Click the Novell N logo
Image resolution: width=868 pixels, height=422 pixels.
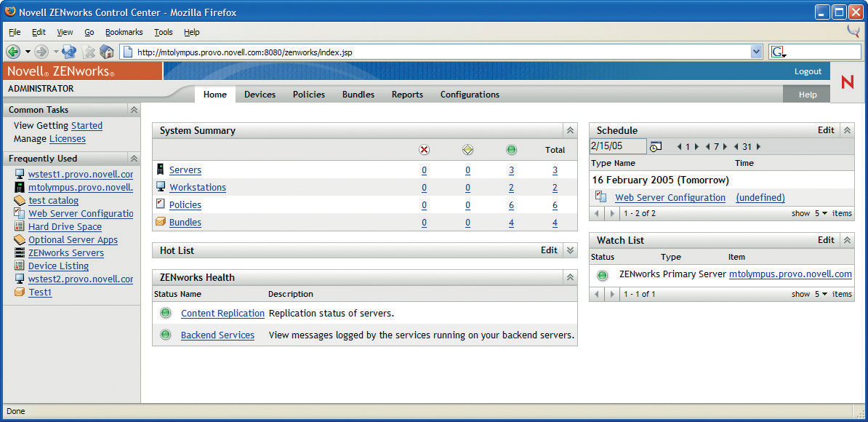848,83
